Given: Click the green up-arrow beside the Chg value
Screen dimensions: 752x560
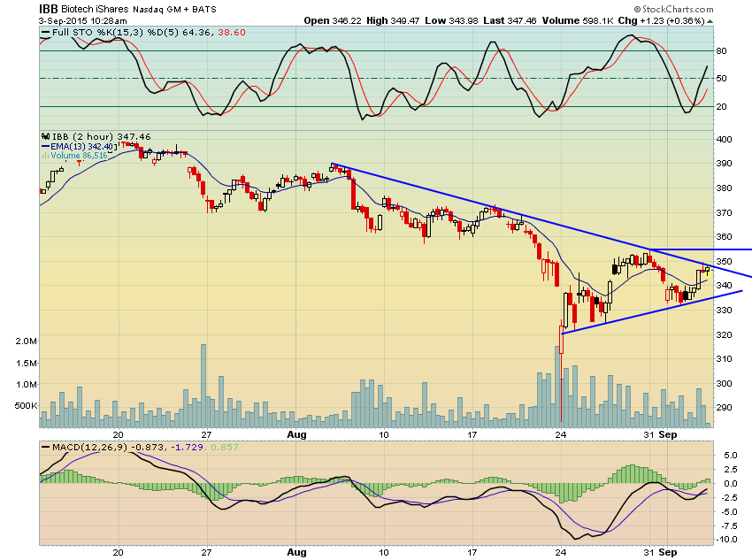Looking at the screenshot, I should 710,21.
